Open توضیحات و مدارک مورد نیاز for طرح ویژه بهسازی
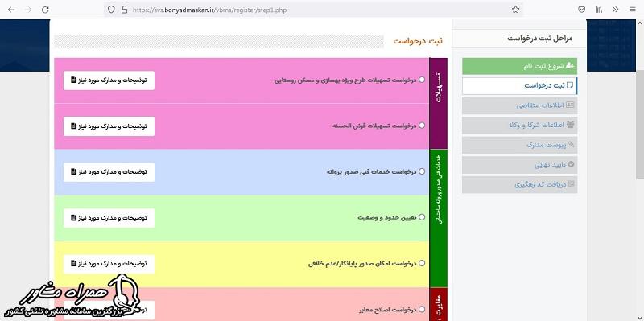Screen dimensions: 644x321 (109, 80)
